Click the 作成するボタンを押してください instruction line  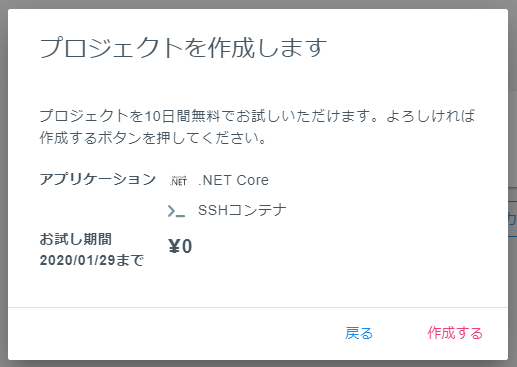tap(153, 138)
